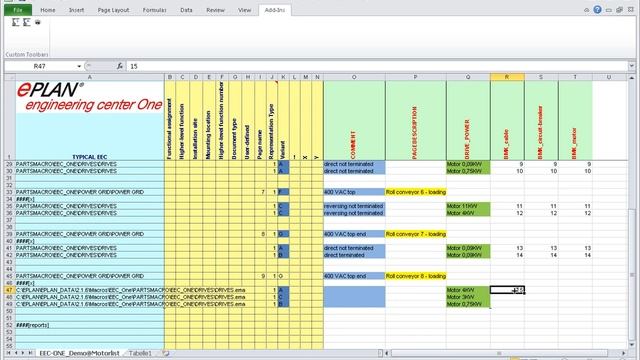Click the '####[reports]' cell in row 52
640x360 pixels.
click(90, 325)
